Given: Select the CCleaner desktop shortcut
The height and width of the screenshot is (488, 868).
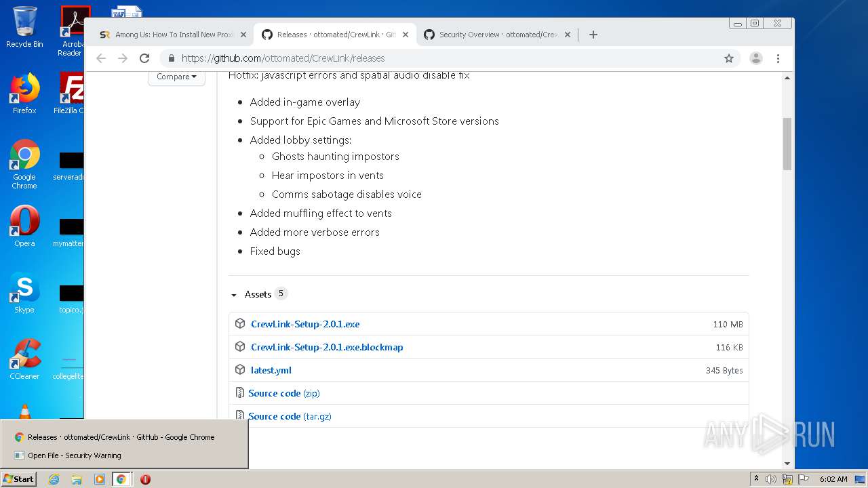Looking at the screenshot, I should coord(24,360).
